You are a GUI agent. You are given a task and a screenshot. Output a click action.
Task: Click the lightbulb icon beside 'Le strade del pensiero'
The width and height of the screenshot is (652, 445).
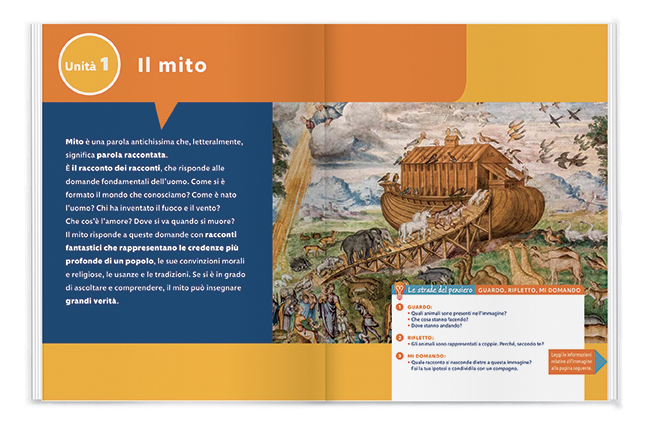tap(399, 290)
